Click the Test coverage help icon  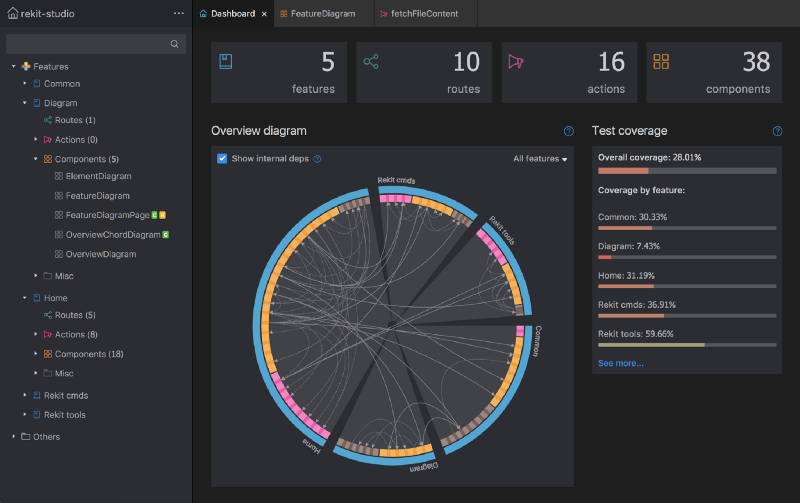(x=777, y=131)
